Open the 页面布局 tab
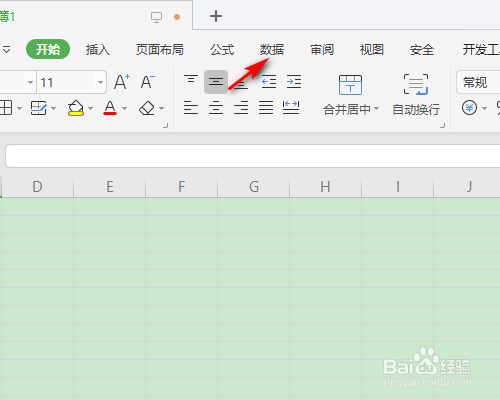The image size is (500, 400). tap(160, 50)
